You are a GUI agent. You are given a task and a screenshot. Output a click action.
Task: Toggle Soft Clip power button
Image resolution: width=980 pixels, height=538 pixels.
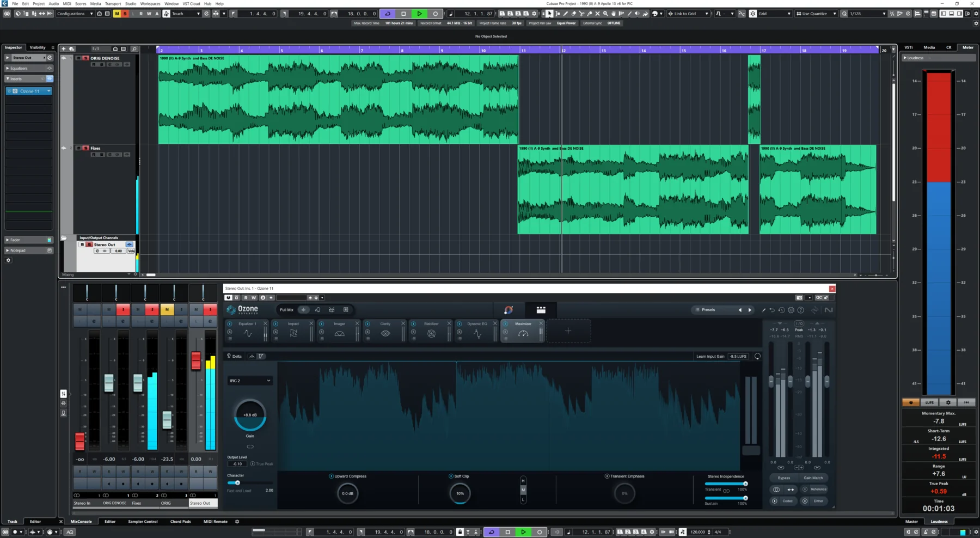[x=451, y=476]
